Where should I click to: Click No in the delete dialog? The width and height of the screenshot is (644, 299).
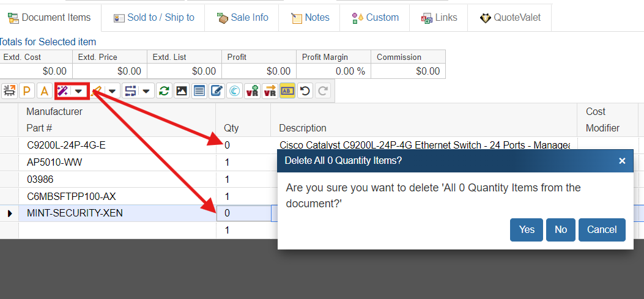tap(561, 230)
